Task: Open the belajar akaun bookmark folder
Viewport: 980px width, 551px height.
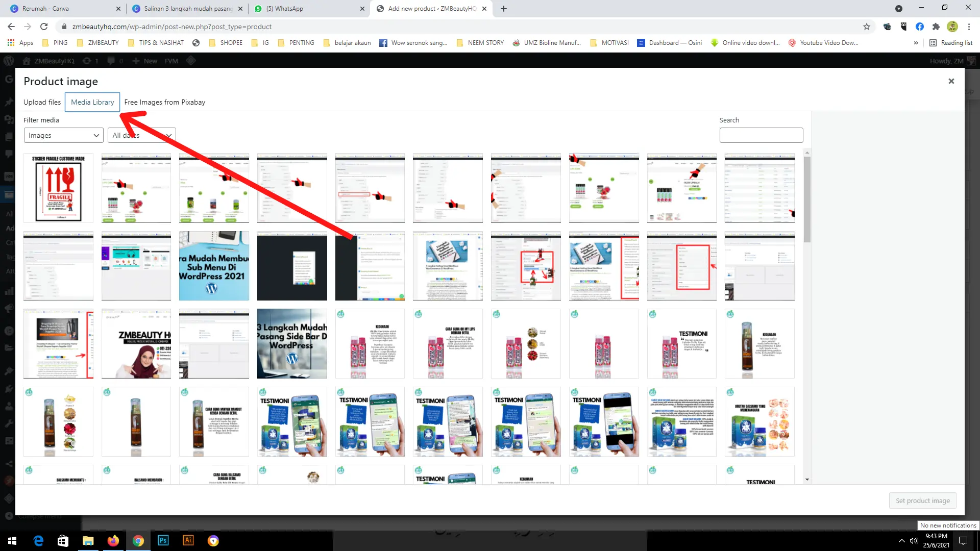Action: click(x=347, y=43)
